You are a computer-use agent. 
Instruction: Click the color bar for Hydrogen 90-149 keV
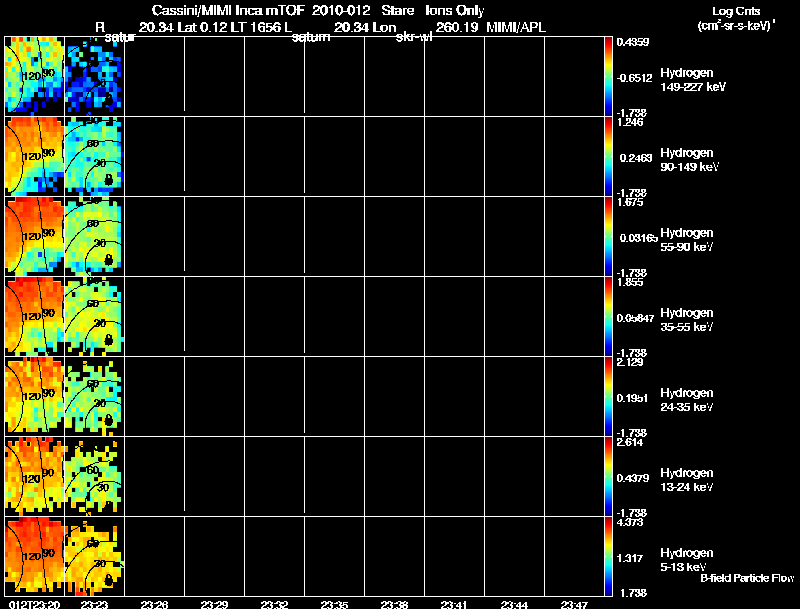608,156
